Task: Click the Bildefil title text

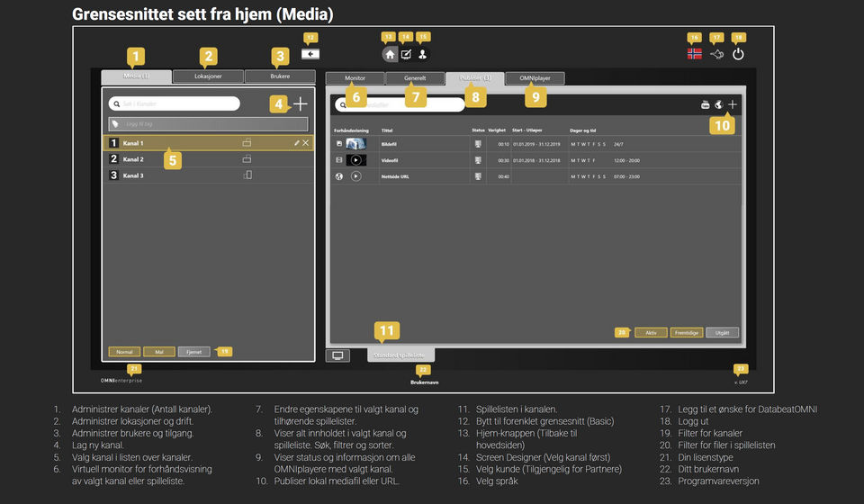Action: (389, 144)
